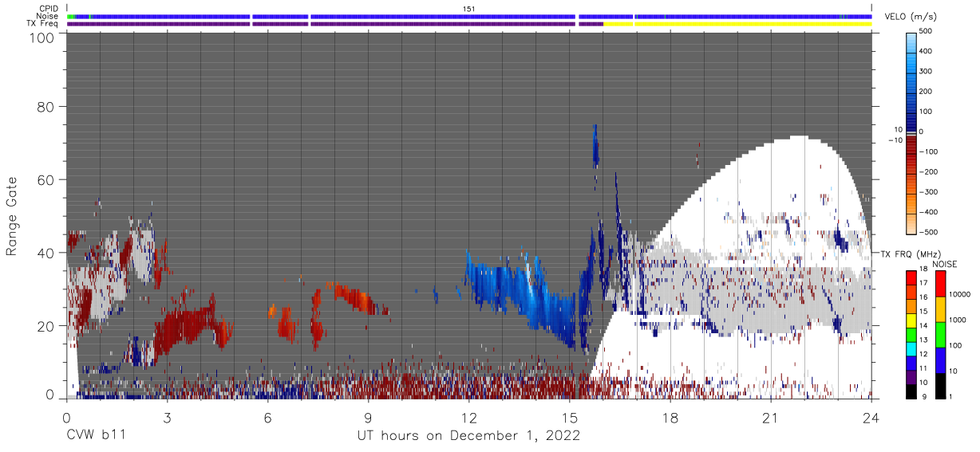Screen dimensions: 980x452
Task: Click the velocity color bar gradient
Action: 912,132
